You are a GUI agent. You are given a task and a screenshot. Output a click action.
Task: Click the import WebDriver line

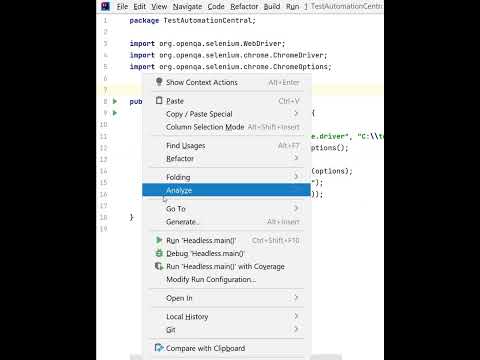coord(207,44)
